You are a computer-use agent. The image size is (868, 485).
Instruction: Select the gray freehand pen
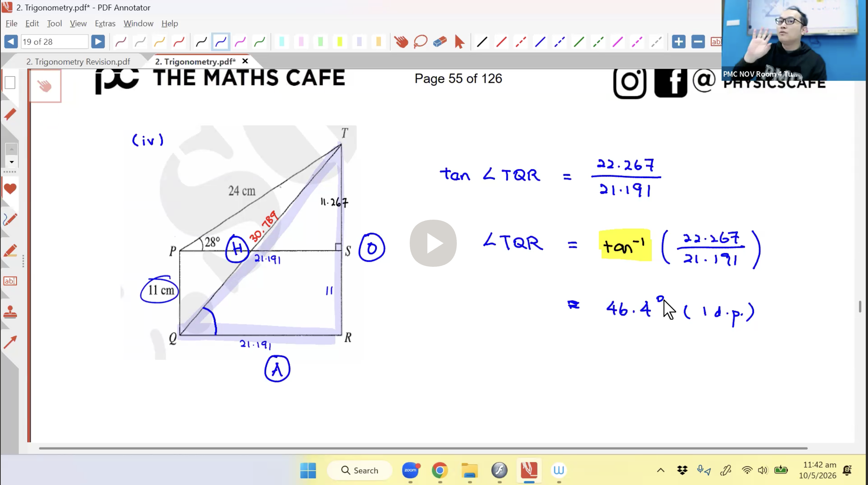(x=140, y=42)
